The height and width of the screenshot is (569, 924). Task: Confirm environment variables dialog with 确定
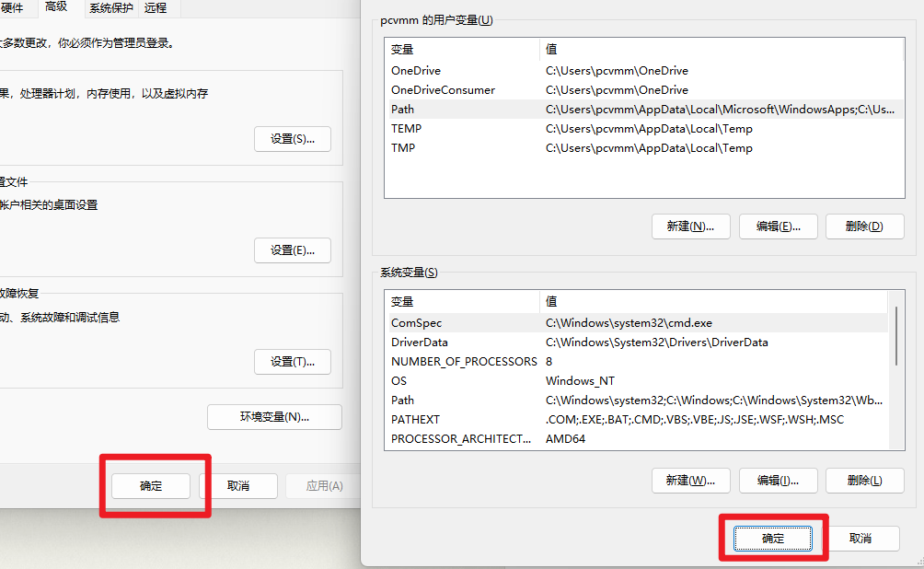point(773,539)
